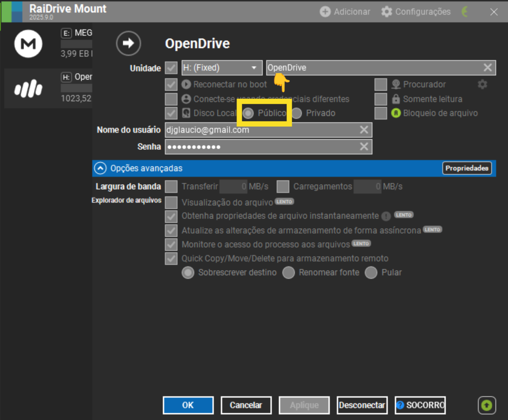Select the Público radio button
Viewport: 508px width, 420px height.
249,113
